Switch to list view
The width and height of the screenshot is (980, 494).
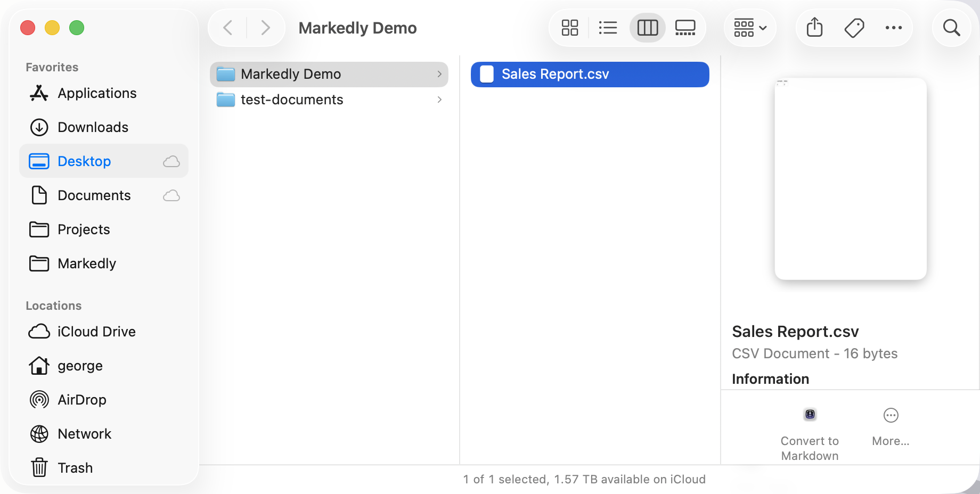click(608, 28)
